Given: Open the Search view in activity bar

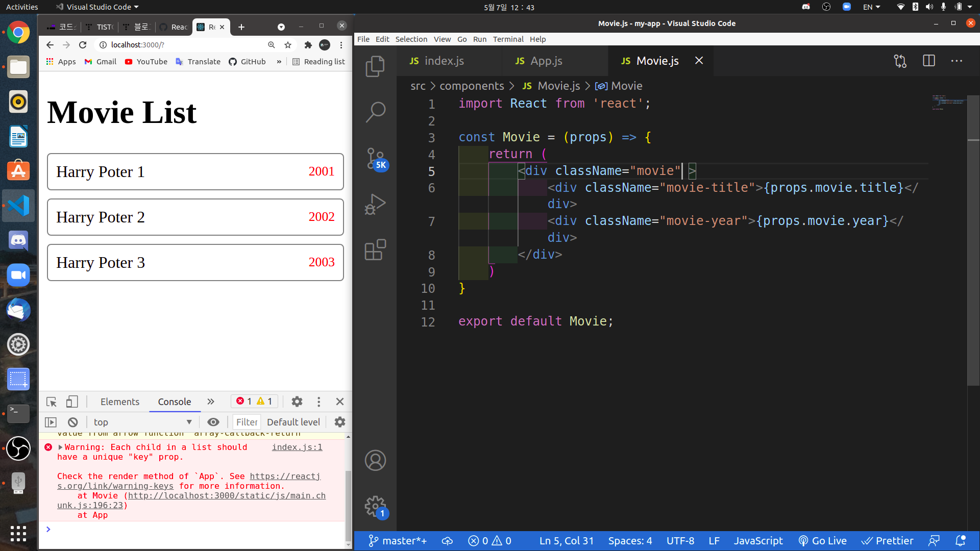Looking at the screenshot, I should tap(375, 112).
